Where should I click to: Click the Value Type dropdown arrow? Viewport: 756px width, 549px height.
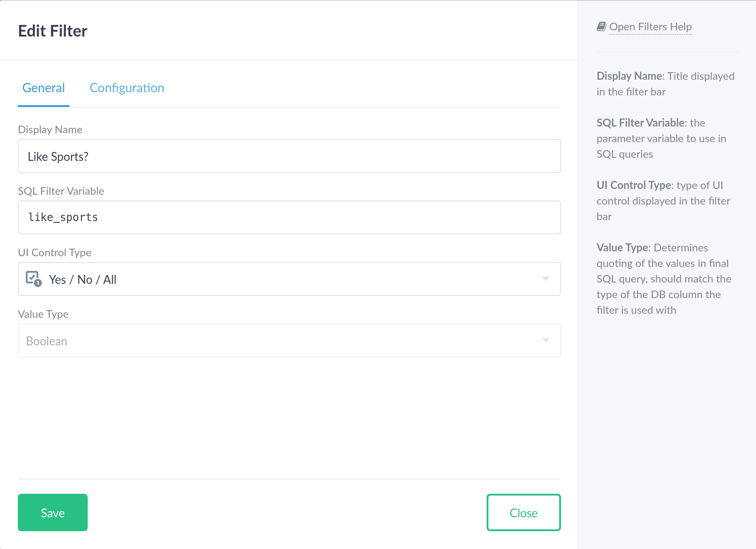coord(546,340)
